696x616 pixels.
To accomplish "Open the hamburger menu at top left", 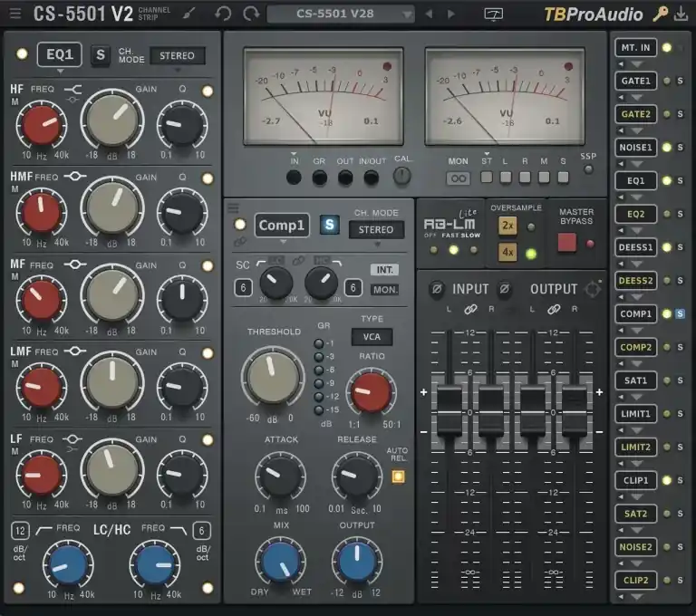I will tap(15, 14).
